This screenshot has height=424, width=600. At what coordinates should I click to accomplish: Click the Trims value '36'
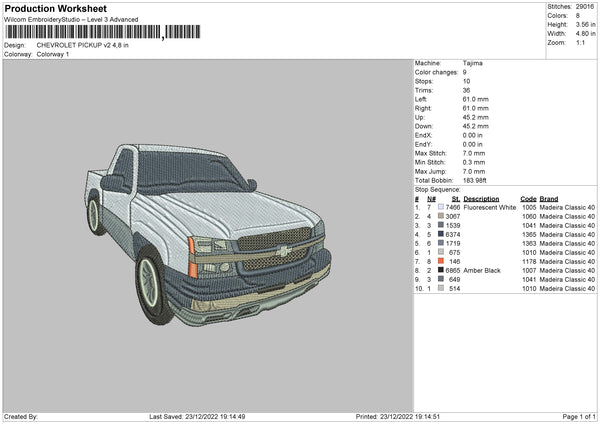point(466,90)
